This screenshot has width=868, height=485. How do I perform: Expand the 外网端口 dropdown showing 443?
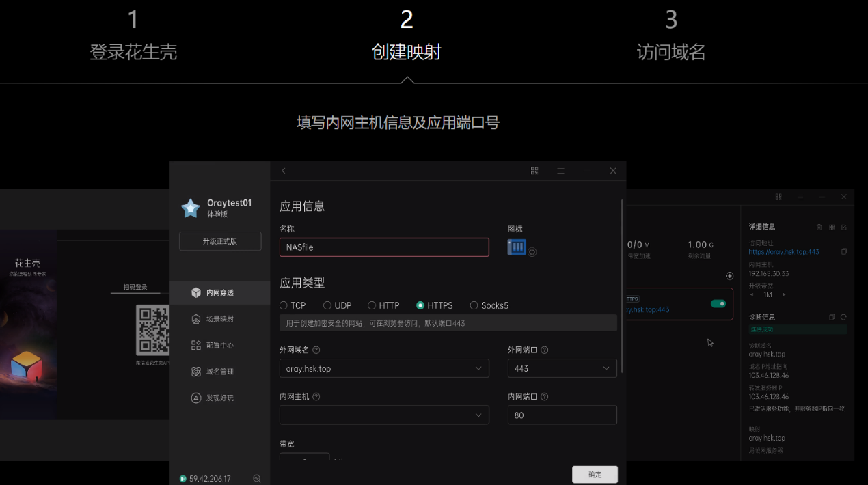[x=562, y=368]
